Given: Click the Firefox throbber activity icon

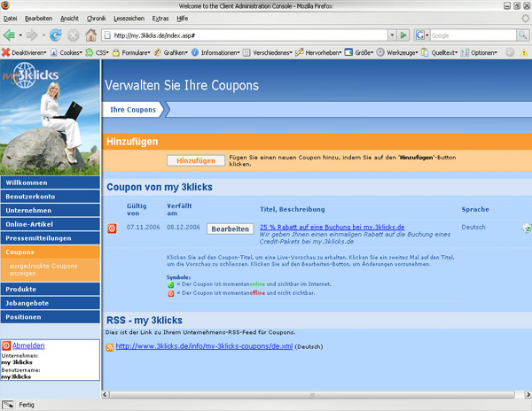Looking at the screenshot, I should [525, 19].
